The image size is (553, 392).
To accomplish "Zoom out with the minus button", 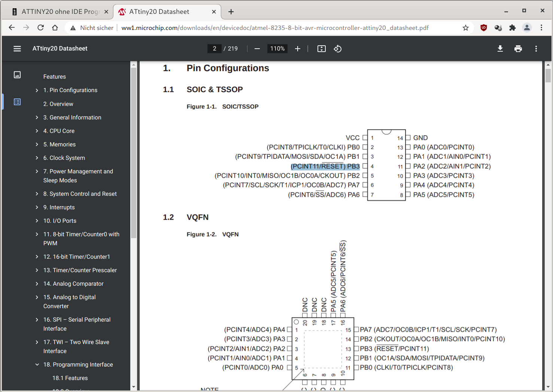I will (x=257, y=49).
